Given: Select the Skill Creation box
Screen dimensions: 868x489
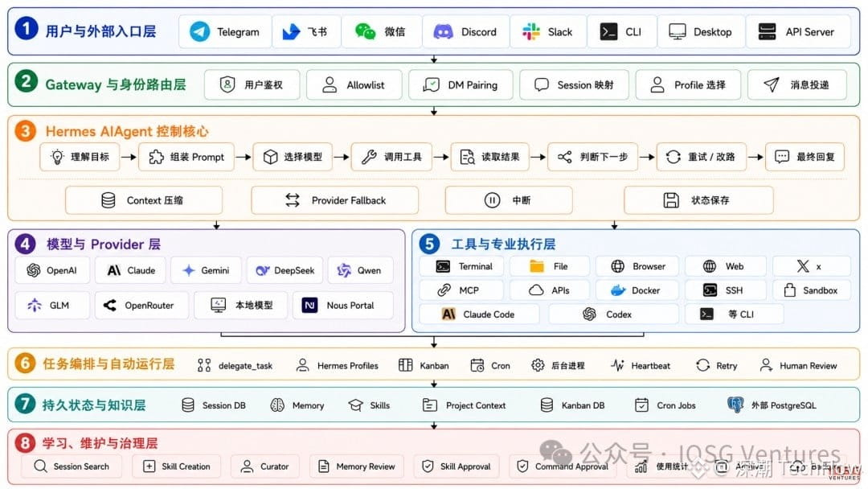Looking at the screenshot, I should click(177, 466).
